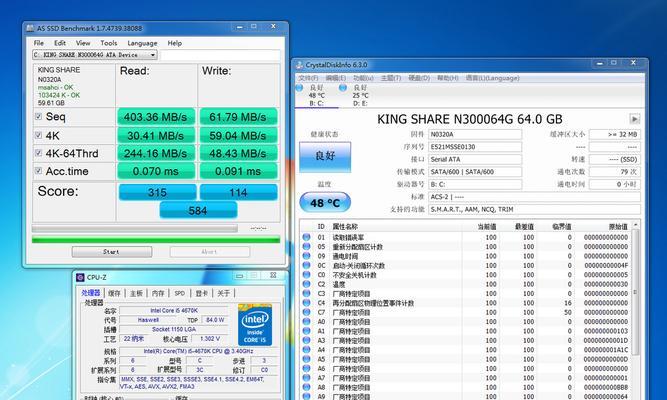Viewport: 667px width, 400px height.
Task: Open the Language menu in AS SSD Benchmark
Action: pyautogui.click(x=142, y=43)
